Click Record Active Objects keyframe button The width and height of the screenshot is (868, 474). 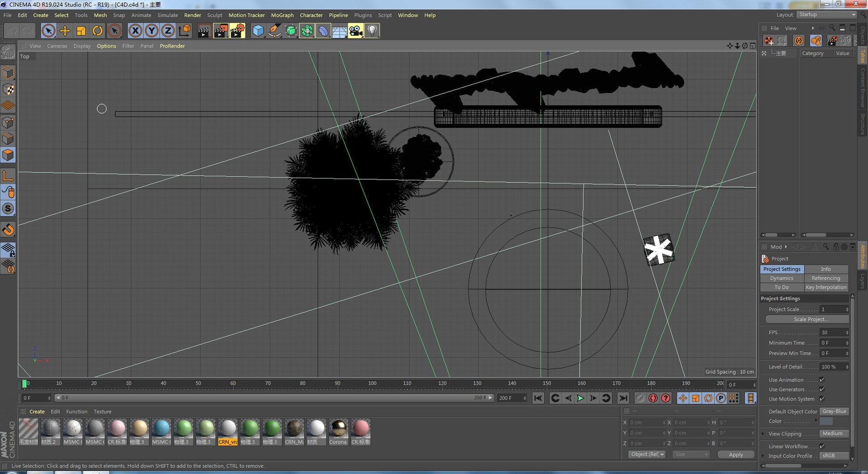tap(640, 398)
